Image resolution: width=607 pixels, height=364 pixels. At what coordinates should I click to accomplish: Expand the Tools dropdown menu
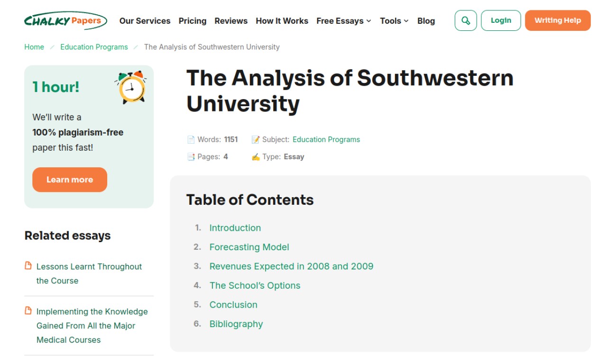tap(394, 21)
